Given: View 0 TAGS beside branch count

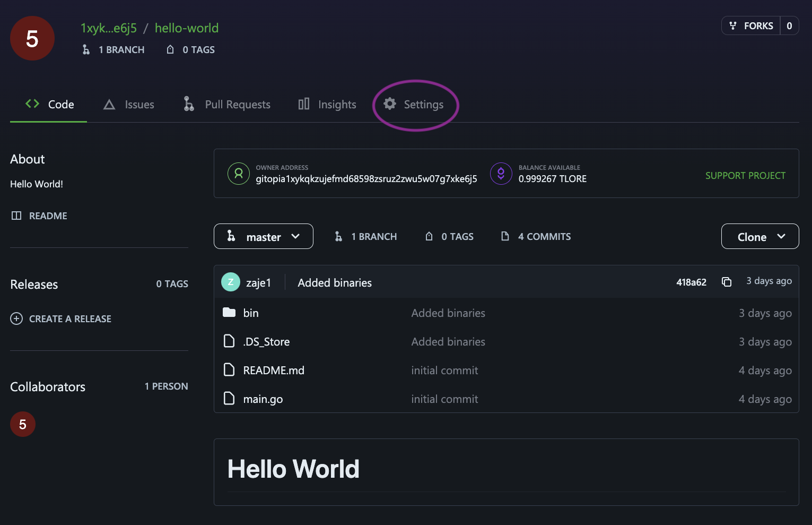Looking at the screenshot, I should tap(458, 236).
